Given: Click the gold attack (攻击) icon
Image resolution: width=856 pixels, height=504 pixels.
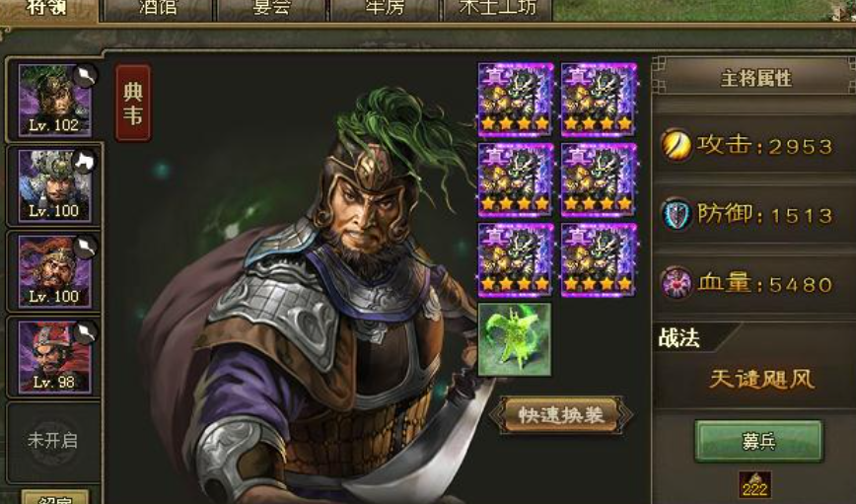Looking at the screenshot, I should [676, 145].
